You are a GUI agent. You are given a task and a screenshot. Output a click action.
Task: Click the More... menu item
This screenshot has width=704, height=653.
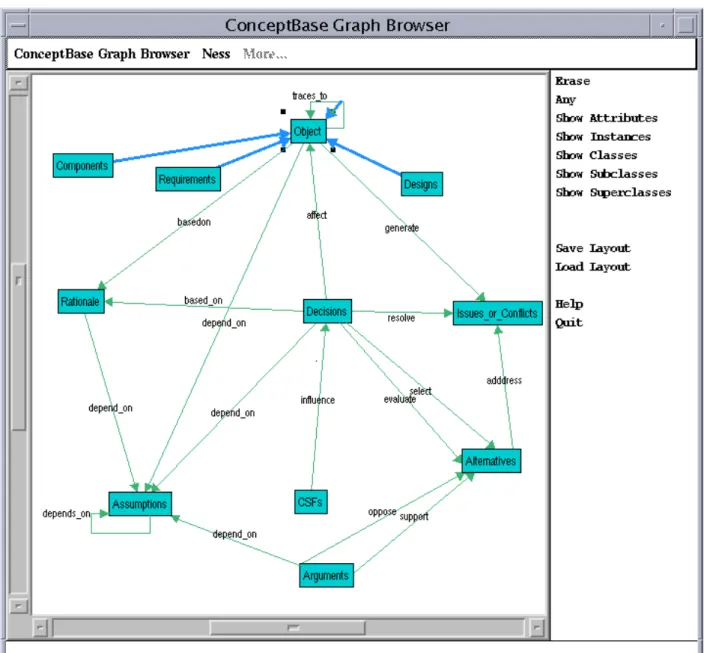pos(265,54)
